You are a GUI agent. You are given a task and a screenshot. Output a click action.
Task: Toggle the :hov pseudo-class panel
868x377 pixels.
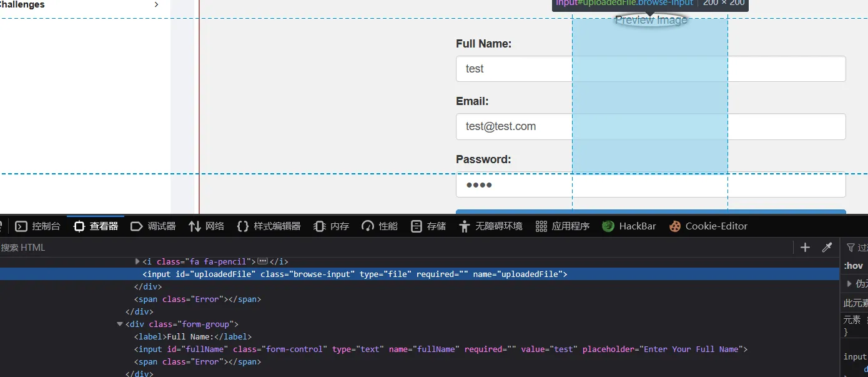pyautogui.click(x=853, y=266)
